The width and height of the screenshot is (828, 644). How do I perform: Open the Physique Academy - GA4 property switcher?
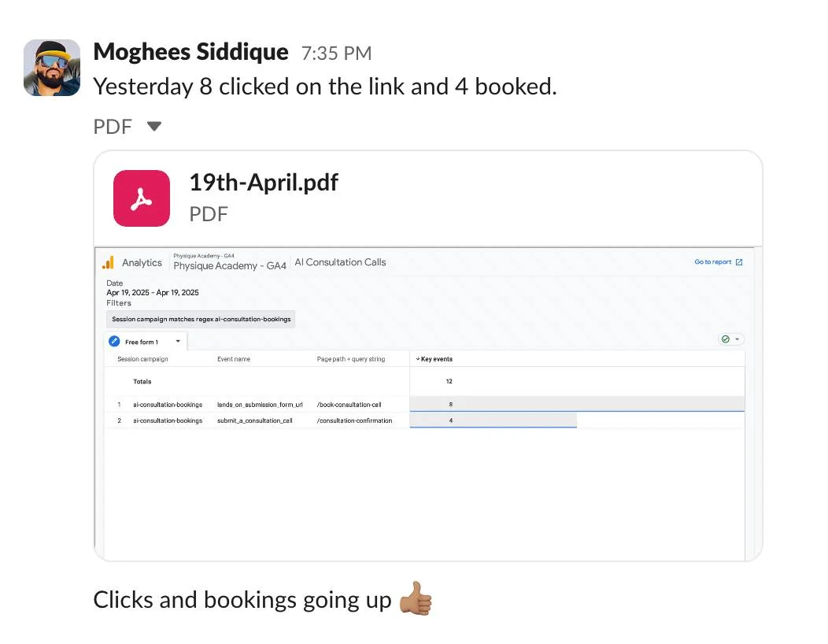coord(230,265)
